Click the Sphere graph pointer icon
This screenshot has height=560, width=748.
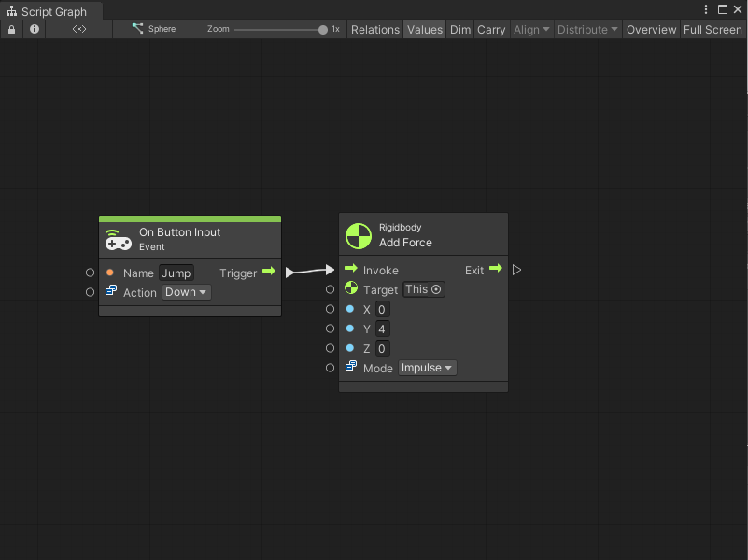point(137,29)
